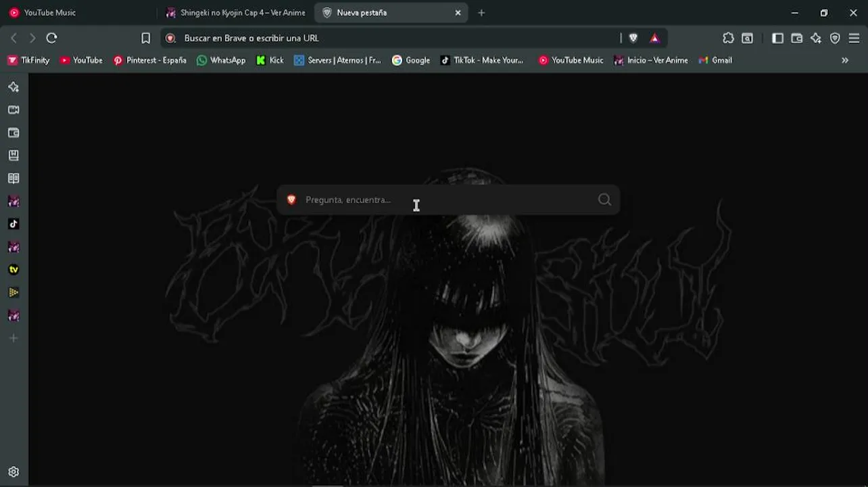Open the YouTube bookmark
The width and height of the screenshot is (868, 487).
(81, 60)
